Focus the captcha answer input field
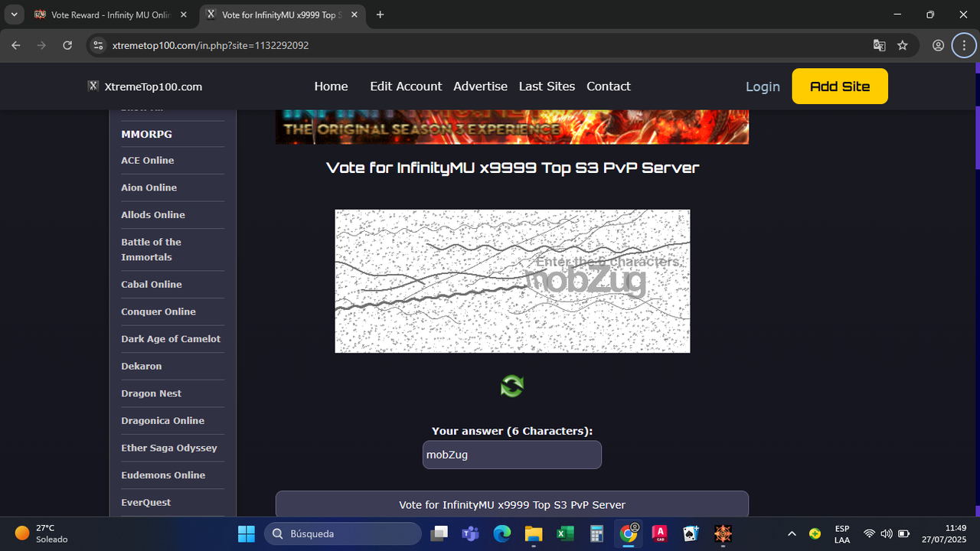This screenshot has width=980, height=551. 512,455
